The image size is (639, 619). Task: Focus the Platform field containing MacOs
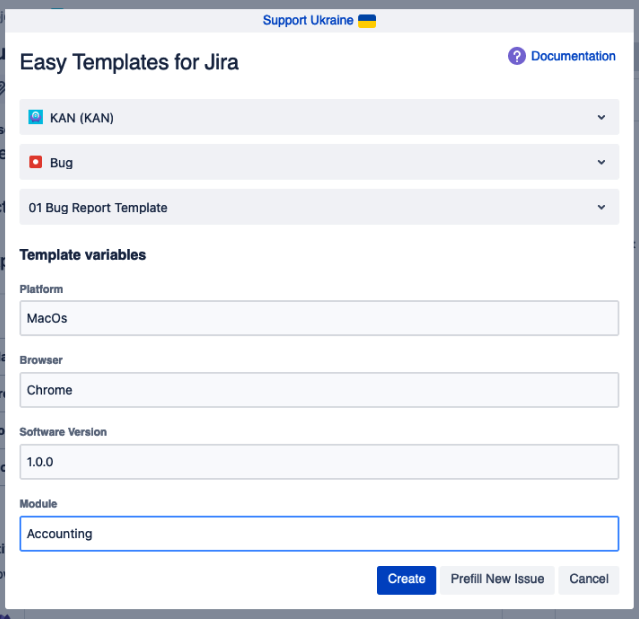(319, 319)
